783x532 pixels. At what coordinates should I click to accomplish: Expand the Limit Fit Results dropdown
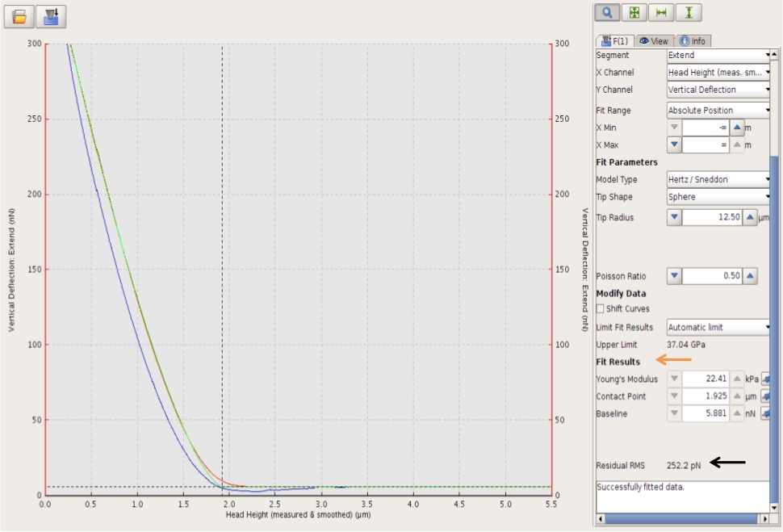718,328
